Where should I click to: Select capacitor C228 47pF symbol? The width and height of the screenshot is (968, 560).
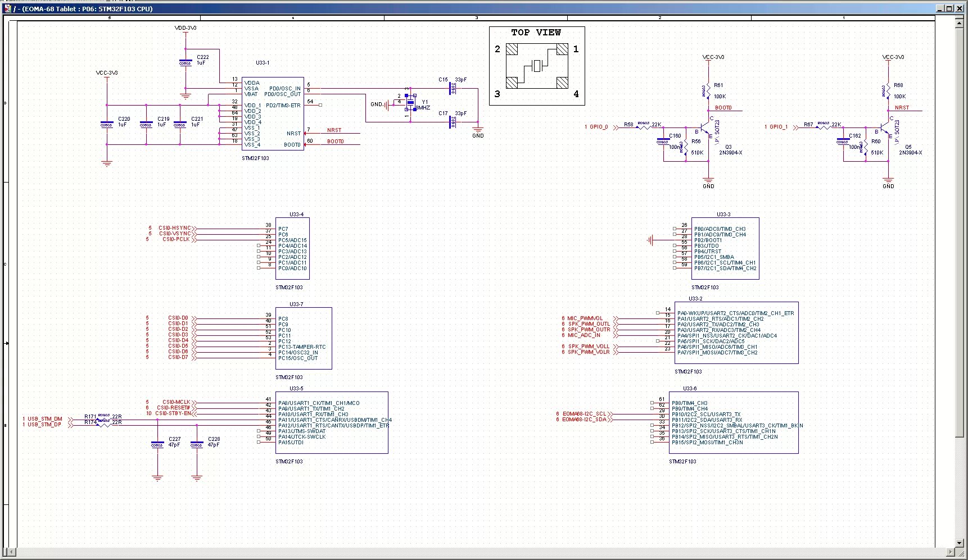click(x=196, y=444)
